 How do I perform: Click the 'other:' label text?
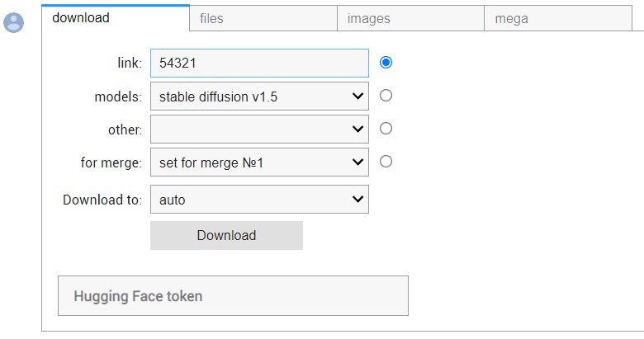[125, 129]
